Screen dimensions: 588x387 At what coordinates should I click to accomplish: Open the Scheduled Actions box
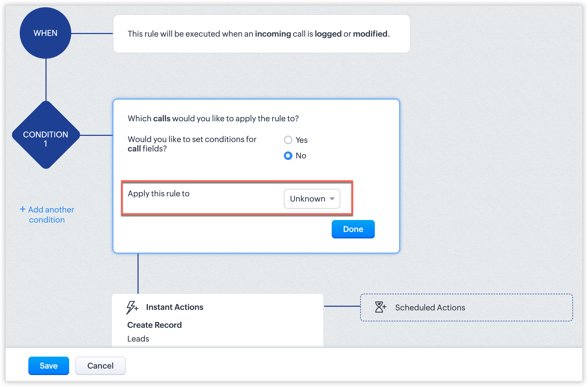click(466, 308)
